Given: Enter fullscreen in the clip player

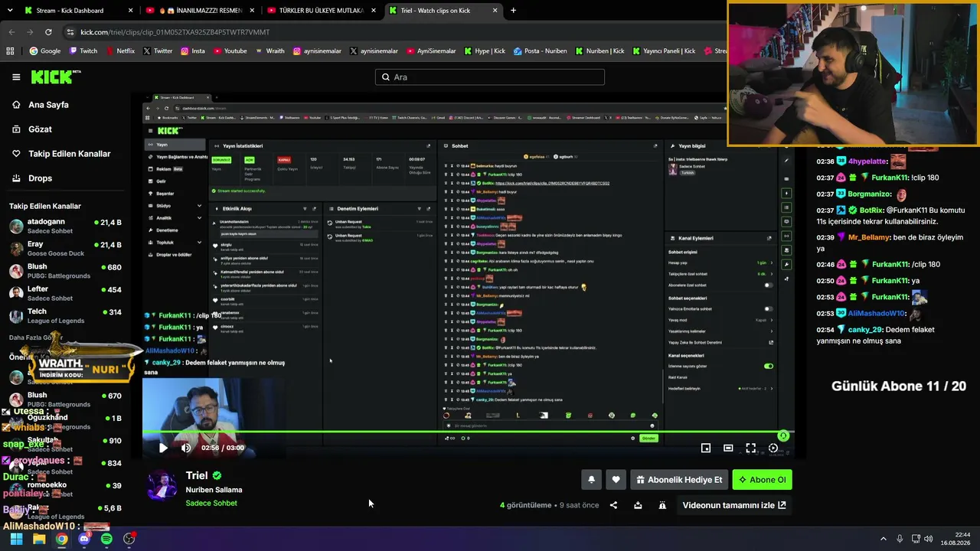Looking at the screenshot, I should [751, 448].
